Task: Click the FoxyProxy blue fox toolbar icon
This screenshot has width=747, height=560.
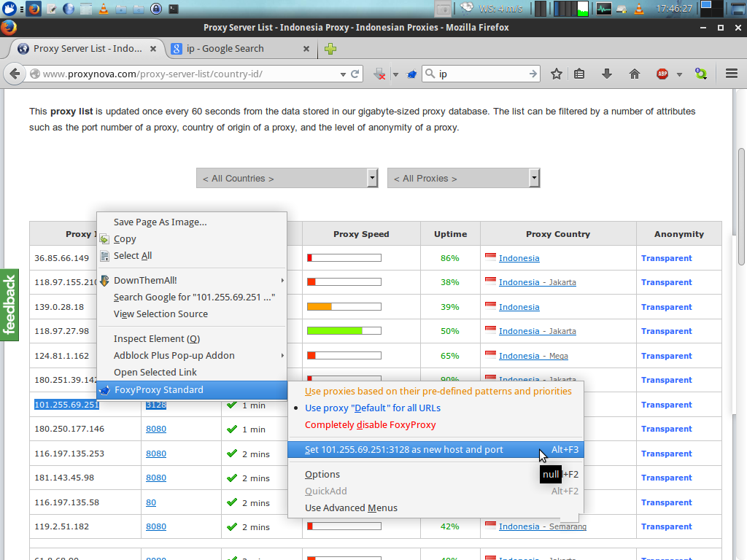Action: point(411,74)
